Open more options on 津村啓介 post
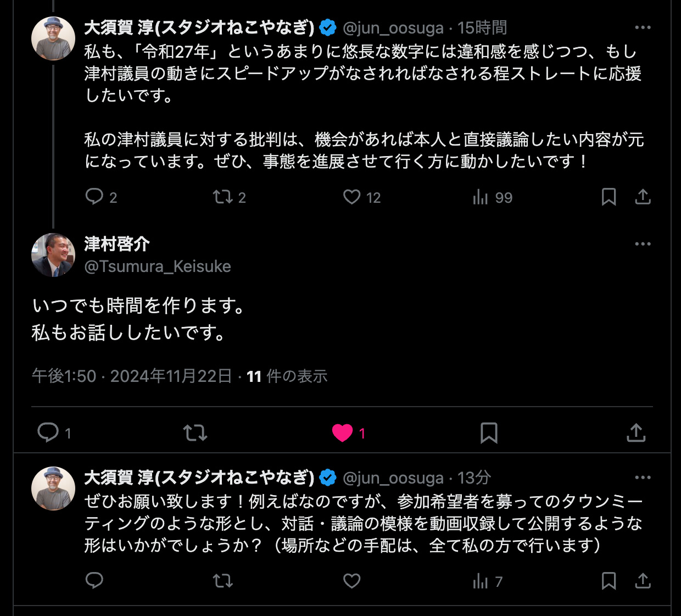Screen dimensions: 681x616 pos(643,244)
